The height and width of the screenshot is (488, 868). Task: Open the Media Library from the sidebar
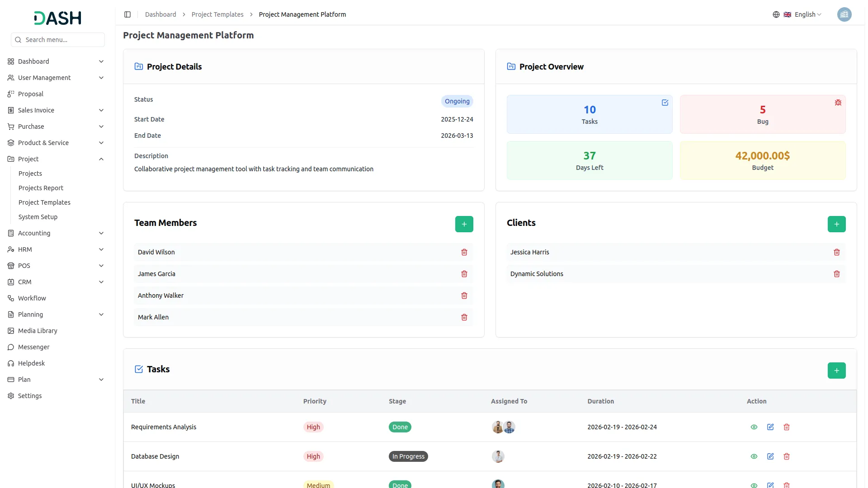click(37, 331)
